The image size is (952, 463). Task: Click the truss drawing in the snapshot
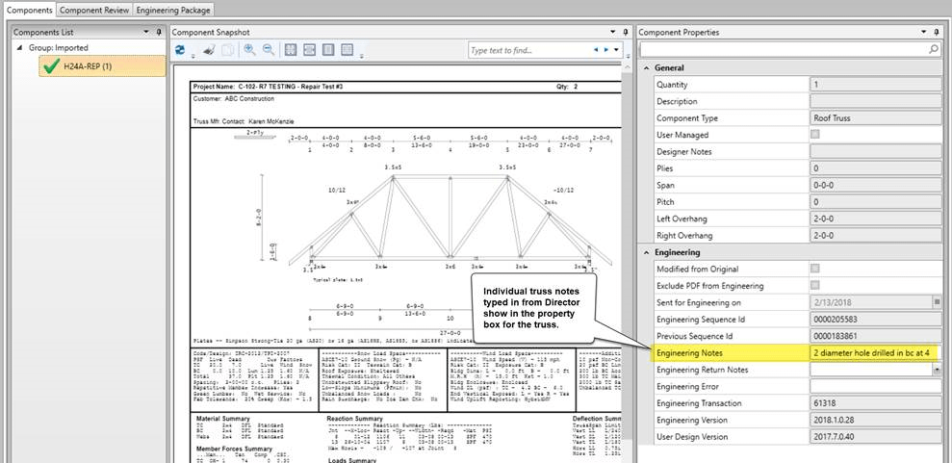pyautogui.click(x=449, y=218)
